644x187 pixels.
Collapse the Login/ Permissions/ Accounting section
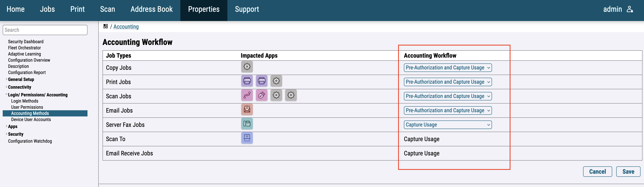coord(7,95)
